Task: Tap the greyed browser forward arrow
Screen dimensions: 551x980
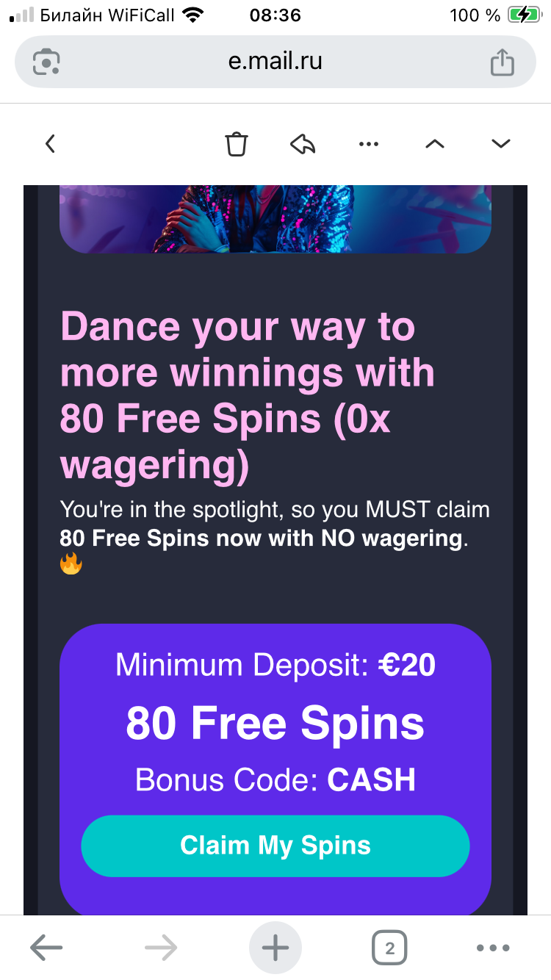Action: click(x=161, y=948)
